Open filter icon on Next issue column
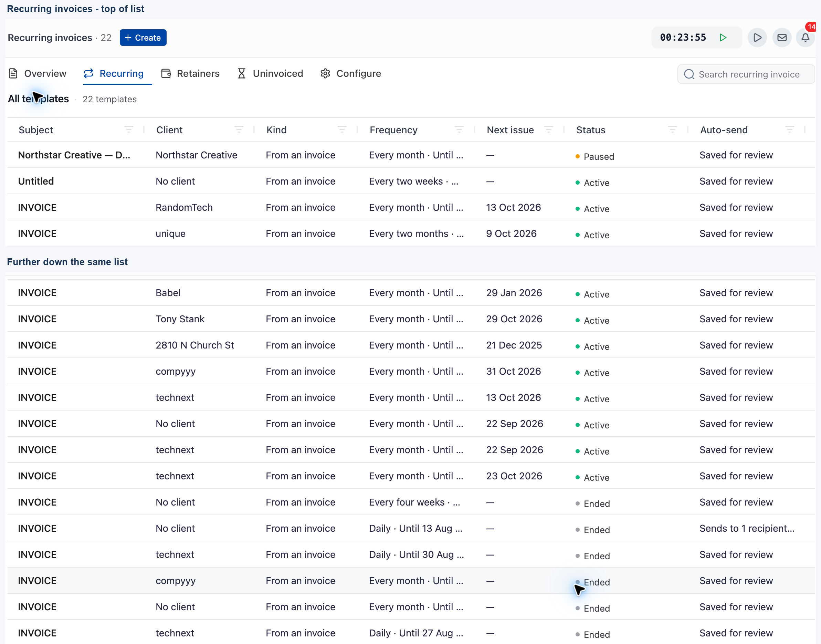The height and width of the screenshot is (644, 821). tap(549, 130)
